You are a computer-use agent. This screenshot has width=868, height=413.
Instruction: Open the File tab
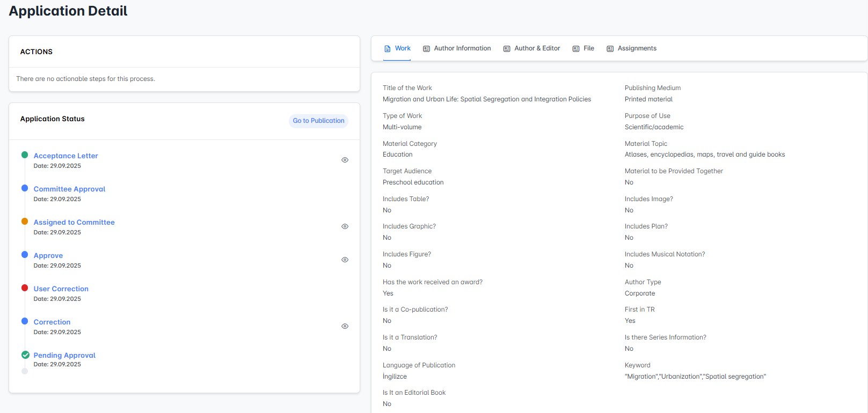point(588,48)
